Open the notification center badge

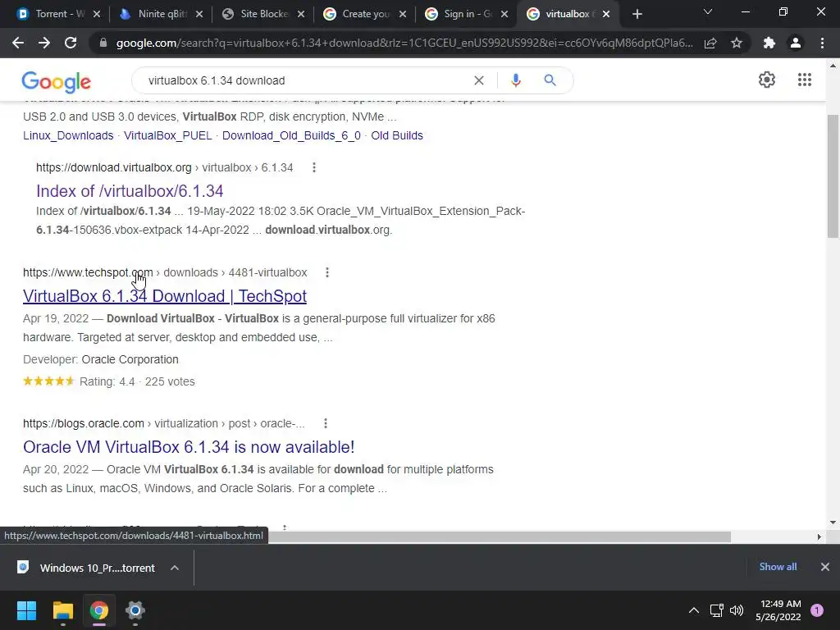point(817,610)
